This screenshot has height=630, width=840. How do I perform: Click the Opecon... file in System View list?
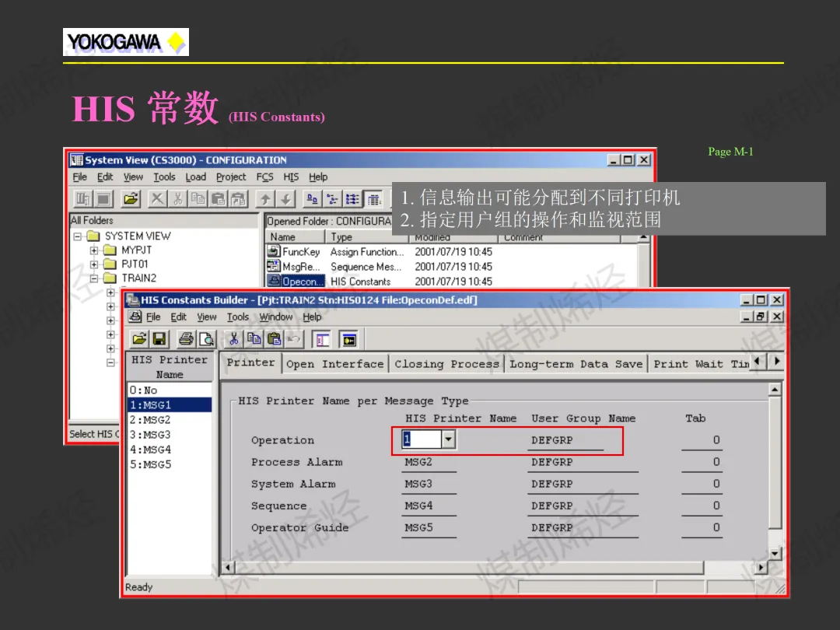[296, 282]
